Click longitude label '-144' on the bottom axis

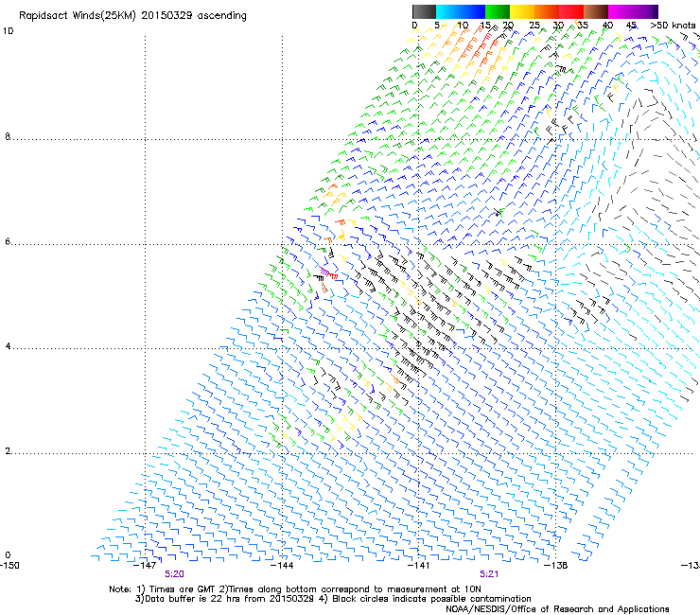(282, 565)
